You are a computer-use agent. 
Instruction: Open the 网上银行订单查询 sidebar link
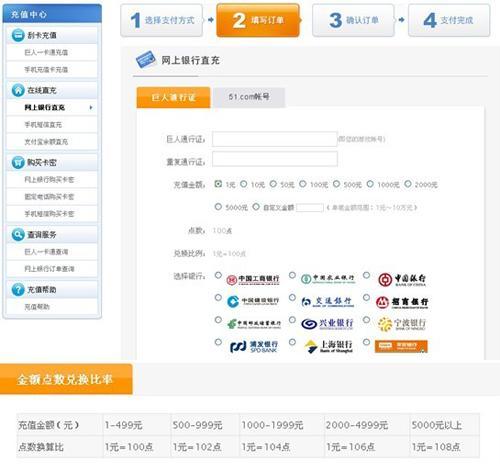[x=49, y=269]
